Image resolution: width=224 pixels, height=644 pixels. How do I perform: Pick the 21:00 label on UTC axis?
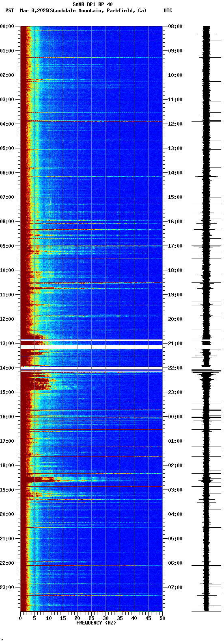point(175,344)
